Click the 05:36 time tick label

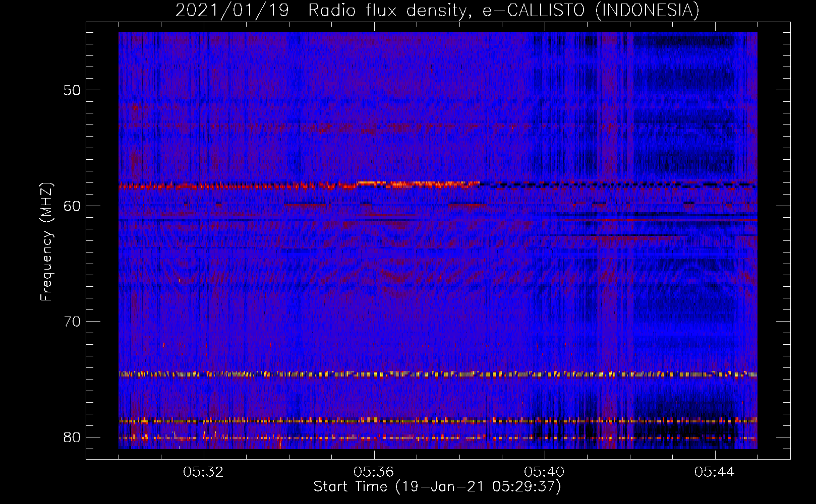pos(374,472)
